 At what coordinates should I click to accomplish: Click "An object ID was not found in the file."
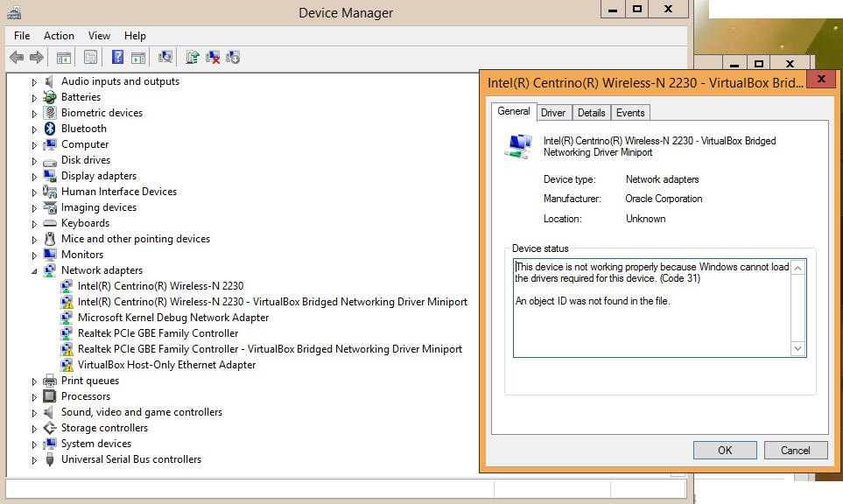[593, 301]
